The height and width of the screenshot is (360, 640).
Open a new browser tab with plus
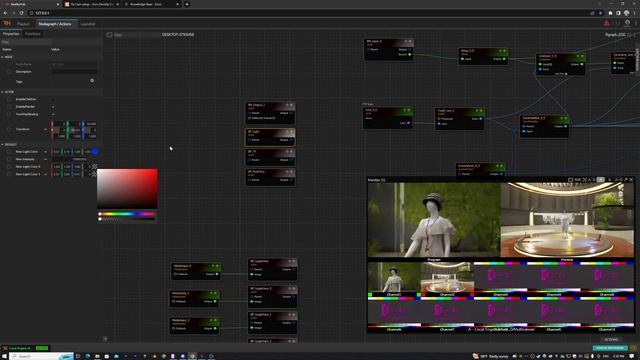[x=187, y=4]
